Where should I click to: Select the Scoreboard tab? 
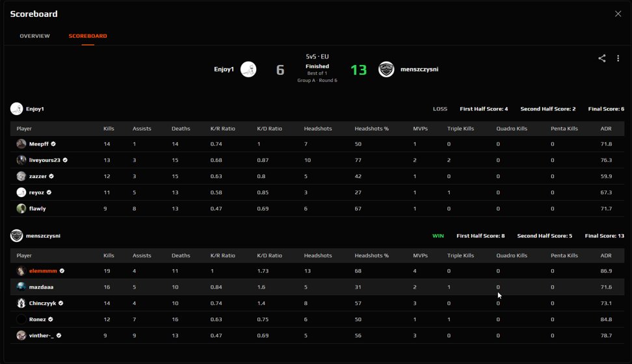(x=88, y=36)
